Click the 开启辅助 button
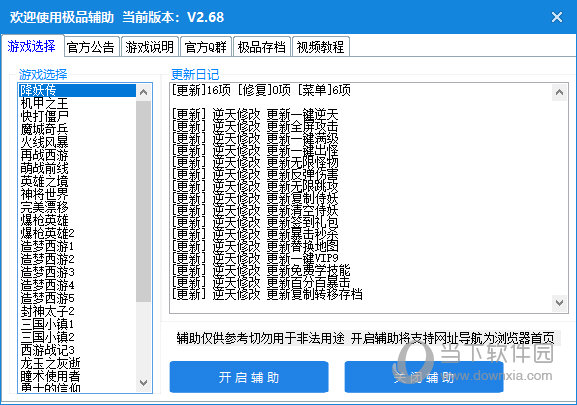This screenshot has height=405, width=577. click(x=249, y=377)
